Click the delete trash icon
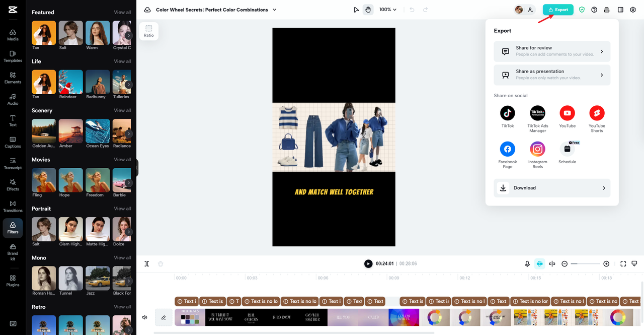 [x=160, y=263]
